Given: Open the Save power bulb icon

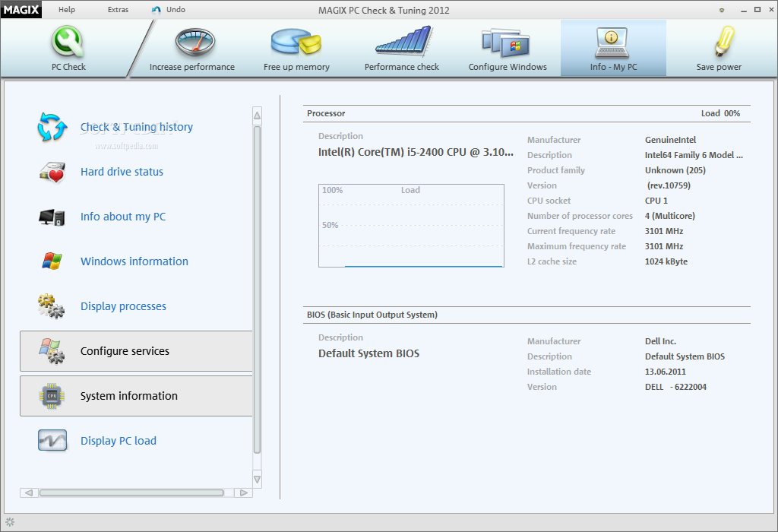Looking at the screenshot, I should 724,41.
